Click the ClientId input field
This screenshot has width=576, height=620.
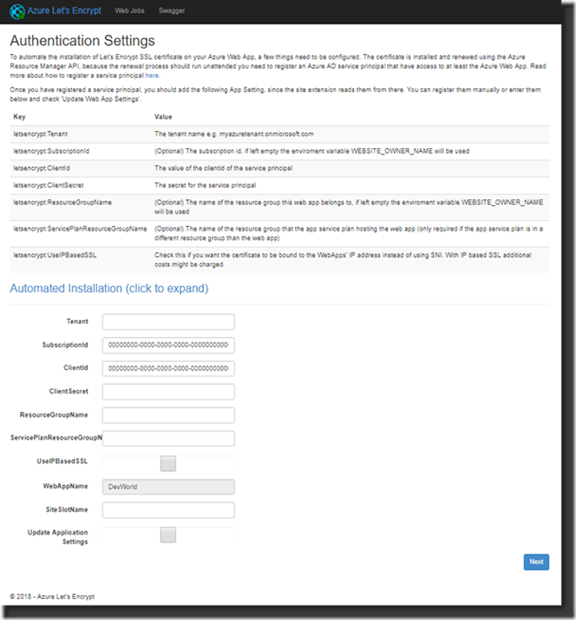(168, 369)
